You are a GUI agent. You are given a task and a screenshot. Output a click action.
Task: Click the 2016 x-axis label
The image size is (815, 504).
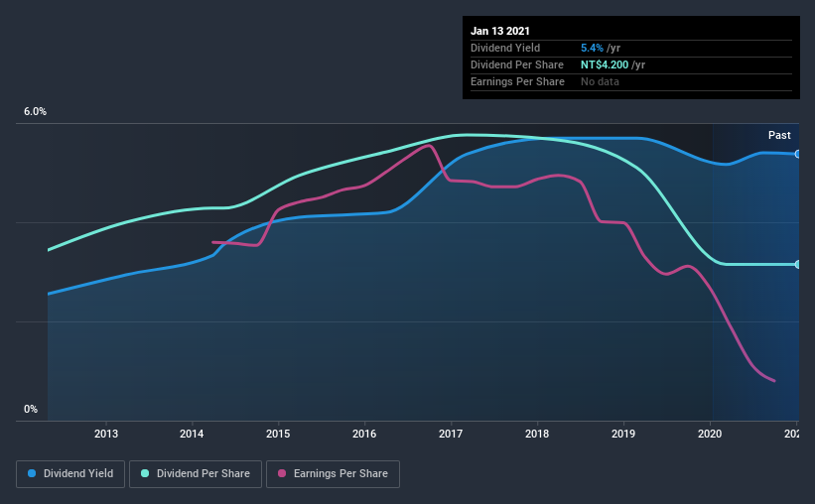pos(364,434)
